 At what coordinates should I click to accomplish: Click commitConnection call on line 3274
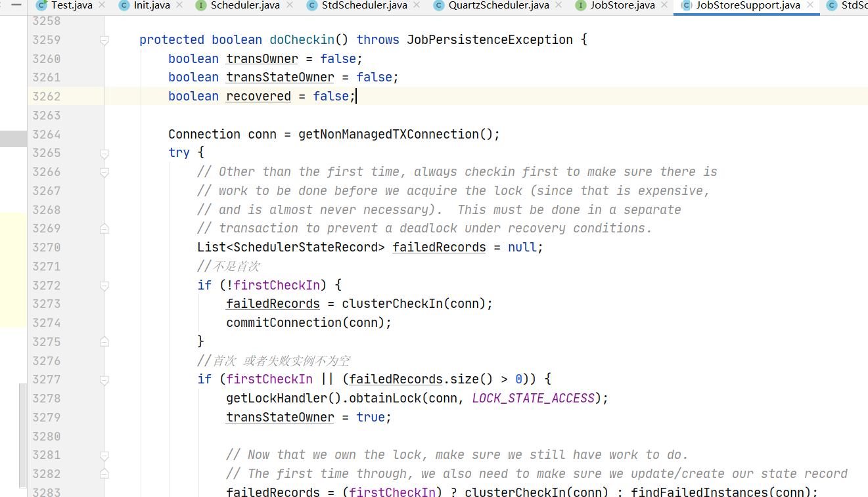click(x=284, y=323)
